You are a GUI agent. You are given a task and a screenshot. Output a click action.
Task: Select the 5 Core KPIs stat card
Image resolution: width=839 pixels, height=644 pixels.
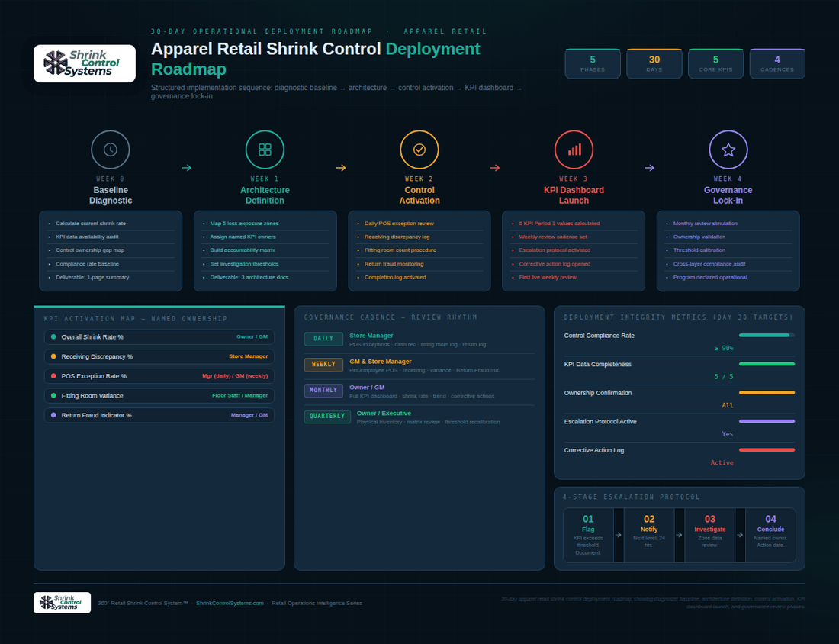(x=716, y=63)
